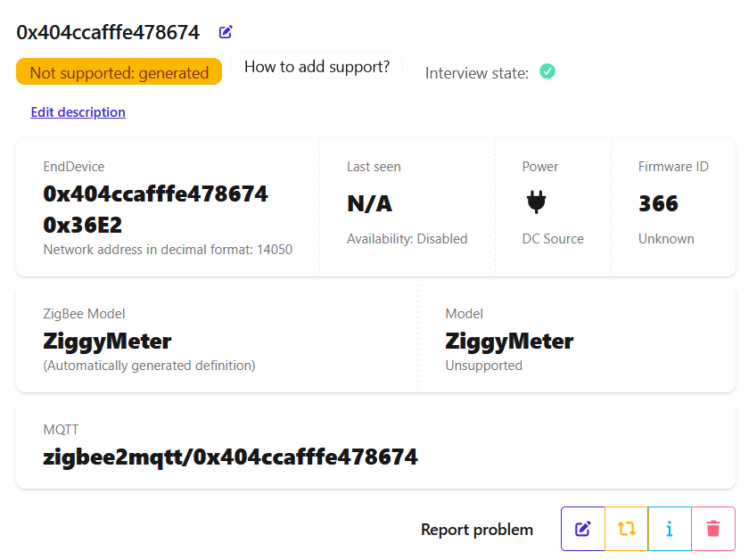
Task: Click the network address 0x36E2
Action: click(x=83, y=225)
